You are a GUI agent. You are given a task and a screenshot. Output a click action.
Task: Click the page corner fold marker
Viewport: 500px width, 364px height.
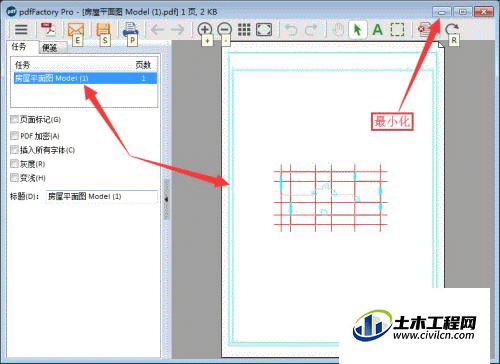pyautogui.click(x=441, y=45)
